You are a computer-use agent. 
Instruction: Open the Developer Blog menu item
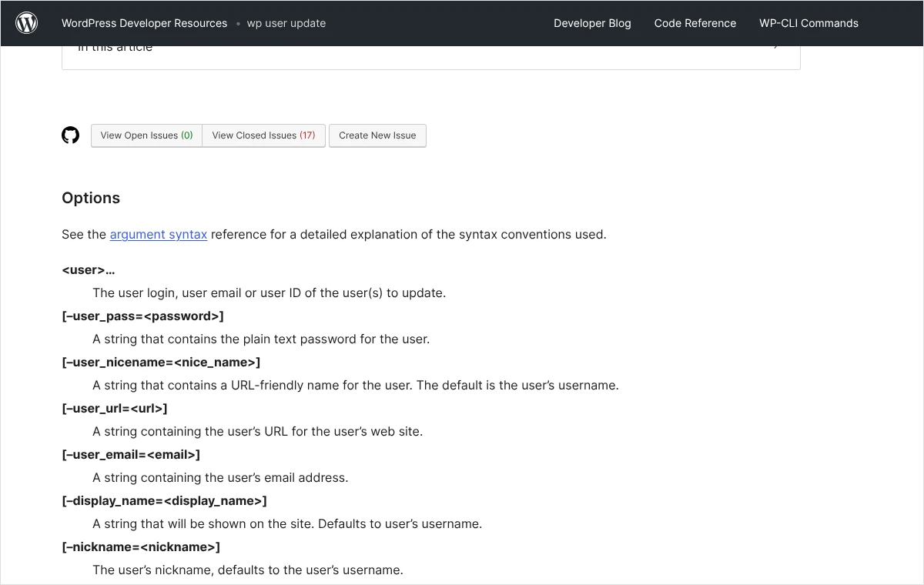[x=592, y=23]
